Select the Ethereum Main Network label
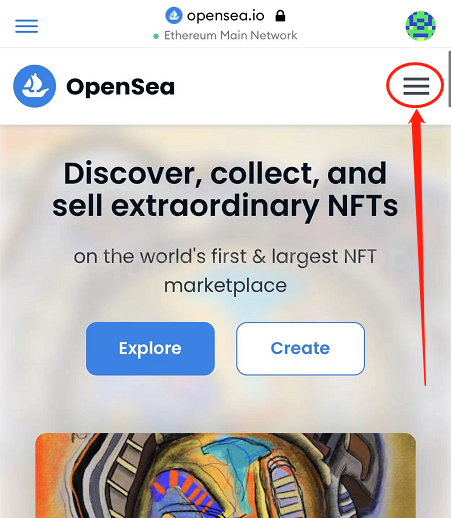The height and width of the screenshot is (518, 451). pos(230,35)
